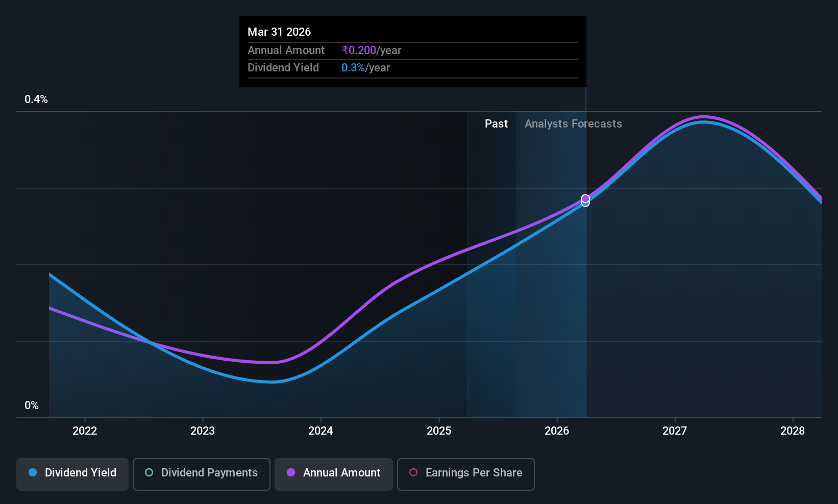
Task: Click the 2026 x-axis label
Action: (x=557, y=431)
